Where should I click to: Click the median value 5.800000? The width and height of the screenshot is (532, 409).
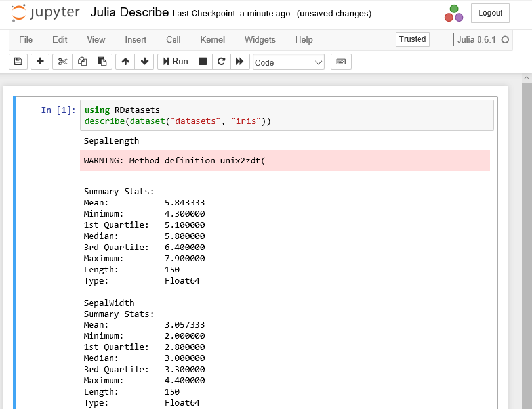(184, 236)
